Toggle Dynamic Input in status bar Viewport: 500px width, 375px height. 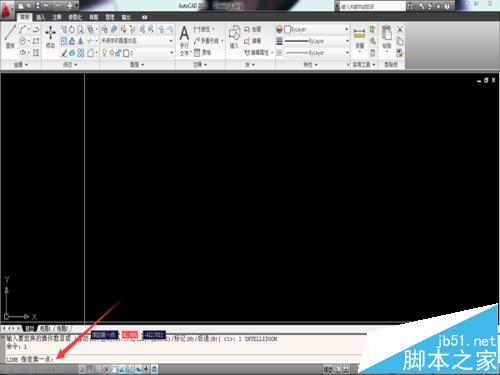[x=138, y=369]
